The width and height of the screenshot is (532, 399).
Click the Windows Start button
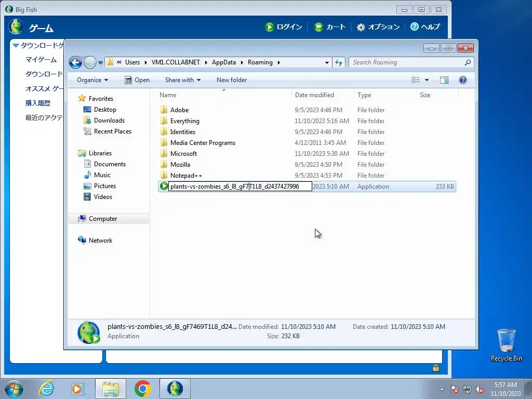tap(14, 389)
